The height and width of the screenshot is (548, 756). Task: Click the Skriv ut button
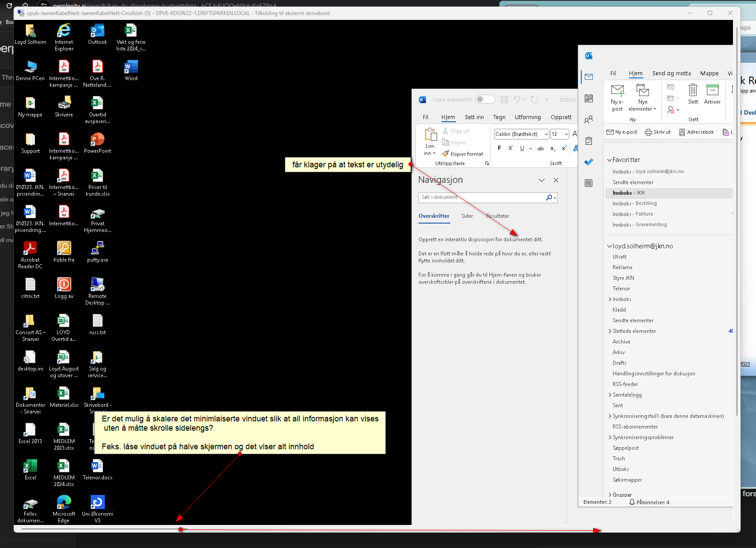coord(658,132)
